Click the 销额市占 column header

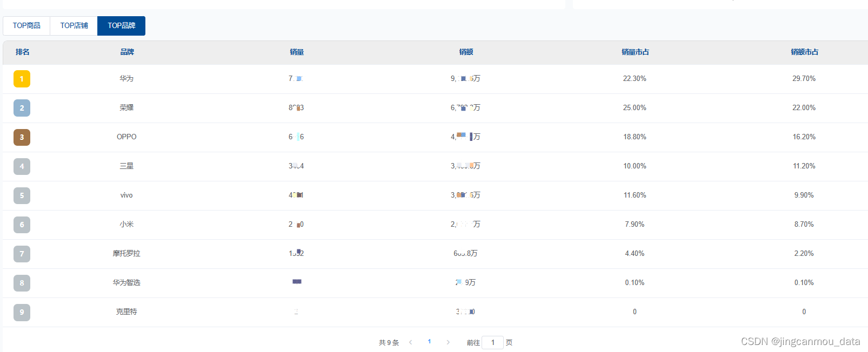[804, 52]
